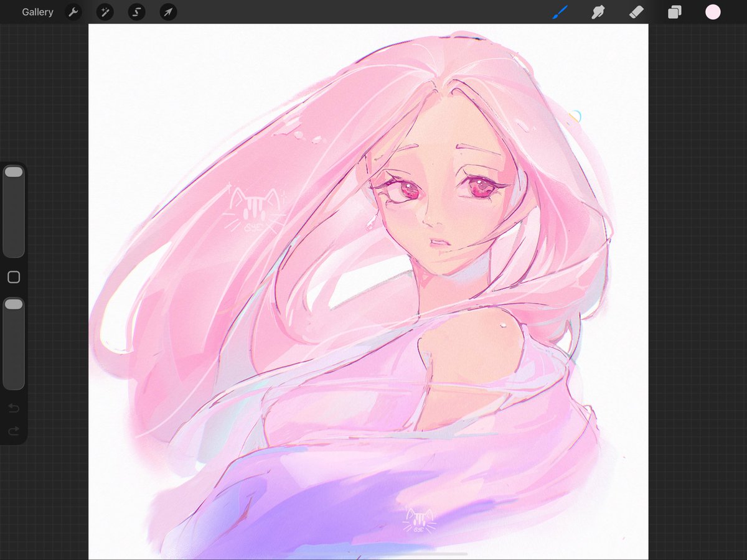Open the Gallery view

(x=37, y=12)
